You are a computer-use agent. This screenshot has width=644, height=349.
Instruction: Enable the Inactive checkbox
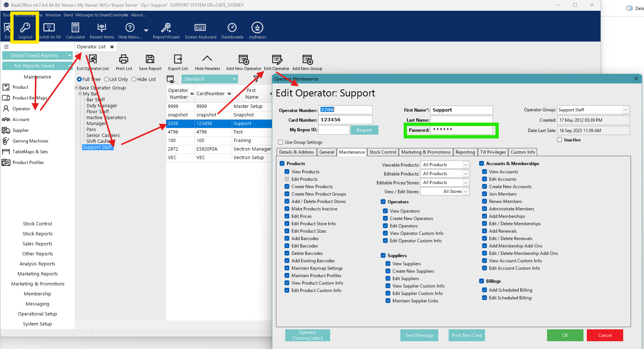(x=560, y=140)
